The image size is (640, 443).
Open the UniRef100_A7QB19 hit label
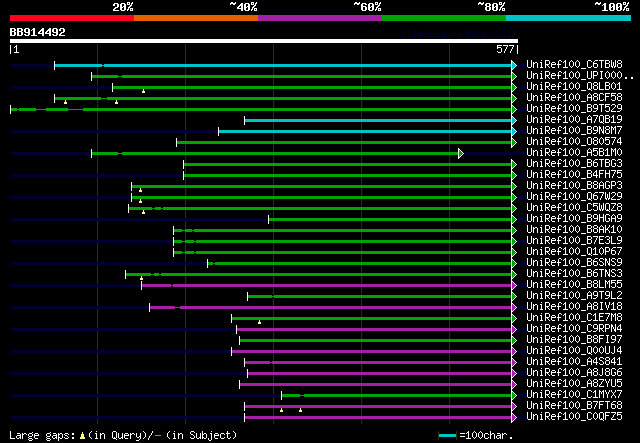[x=574, y=119]
